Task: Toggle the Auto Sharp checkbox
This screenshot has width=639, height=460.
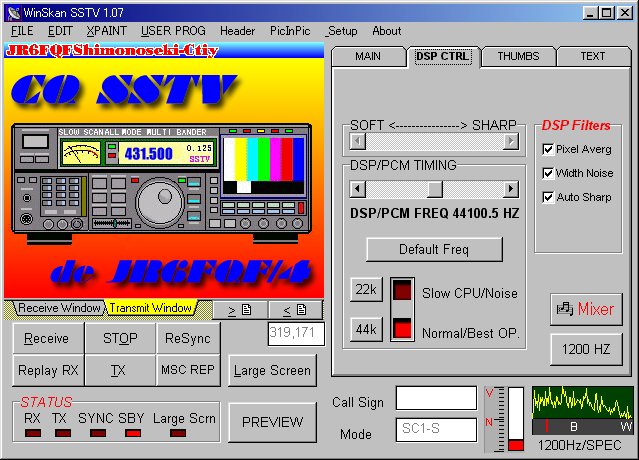Action: pos(548,197)
